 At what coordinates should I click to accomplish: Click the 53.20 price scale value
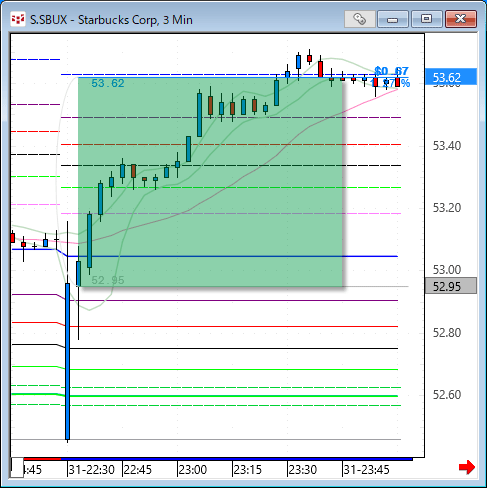447,208
